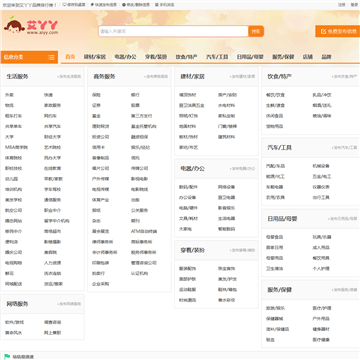Open the 家政服务 category link
Screen dimensions: 360x360
[x=53, y=105]
